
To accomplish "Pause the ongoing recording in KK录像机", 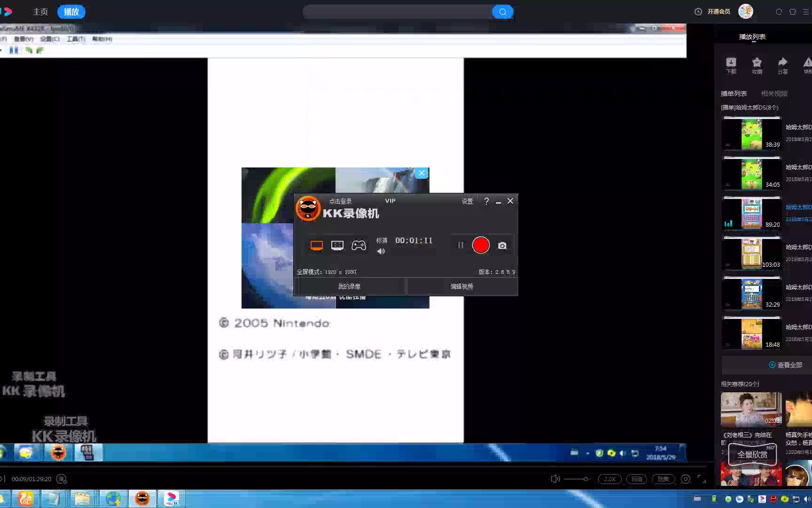I will coord(460,245).
